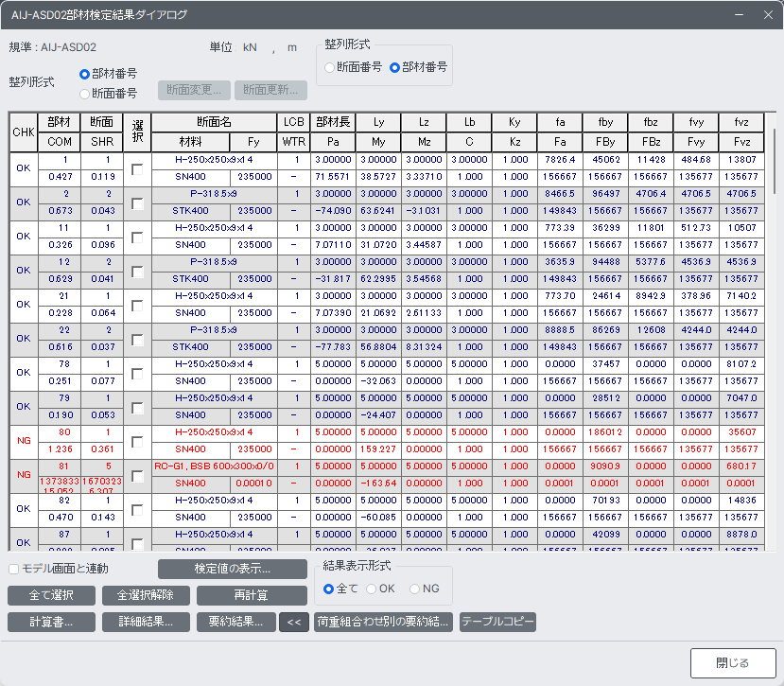The height and width of the screenshot is (686, 784).
Task: Tick selection checkbox for member 82 row
Action: coord(137,509)
